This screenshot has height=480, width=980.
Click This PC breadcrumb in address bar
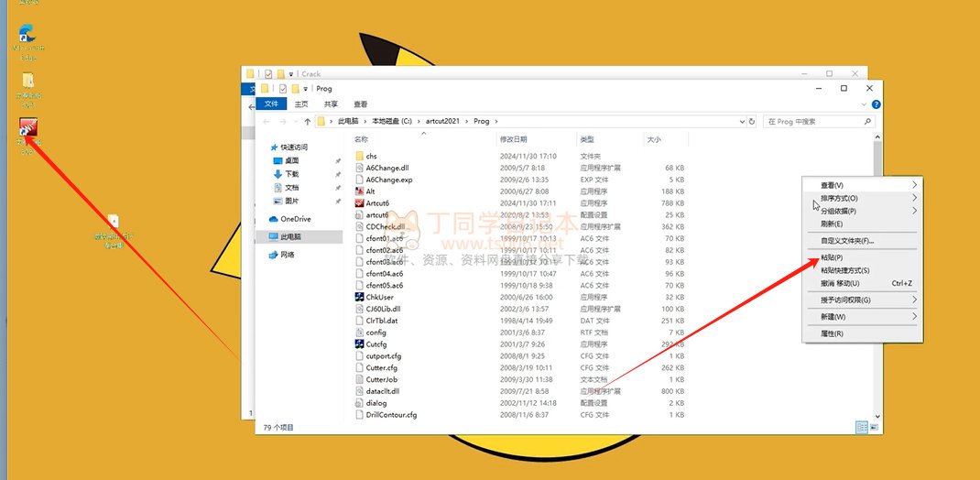[x=348, y=121]
